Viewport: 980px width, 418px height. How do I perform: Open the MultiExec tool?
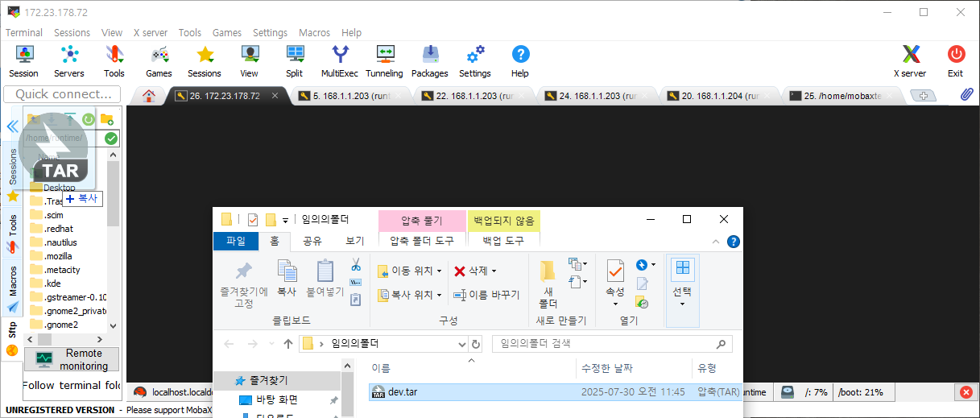(x=340, y=61)
